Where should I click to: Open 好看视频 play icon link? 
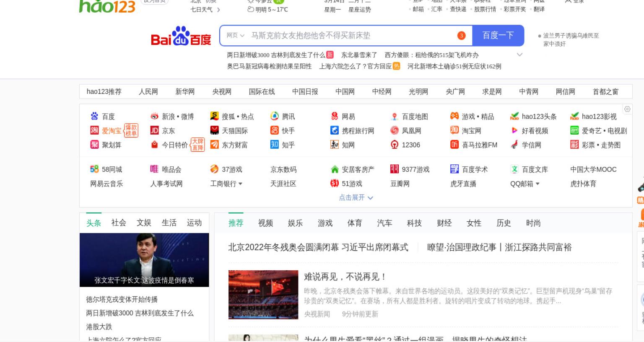[x=514, y=130]
